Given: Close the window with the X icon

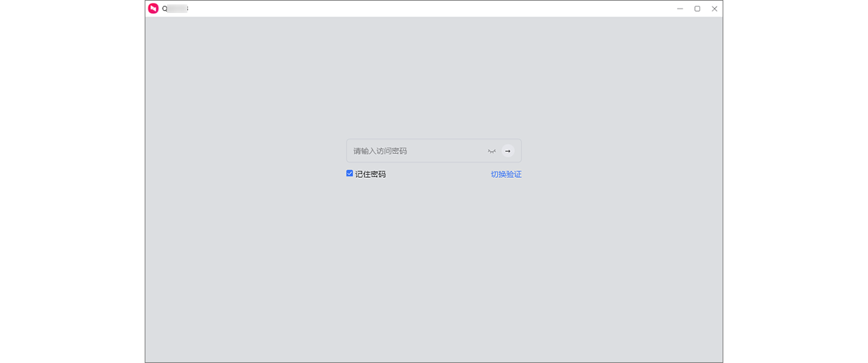Looking at the screenshot, I should tap(715, 9).
